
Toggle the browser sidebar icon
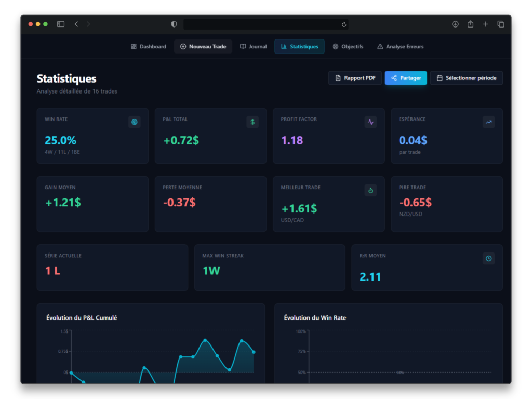pyautogui.click(x=61, y=24)
